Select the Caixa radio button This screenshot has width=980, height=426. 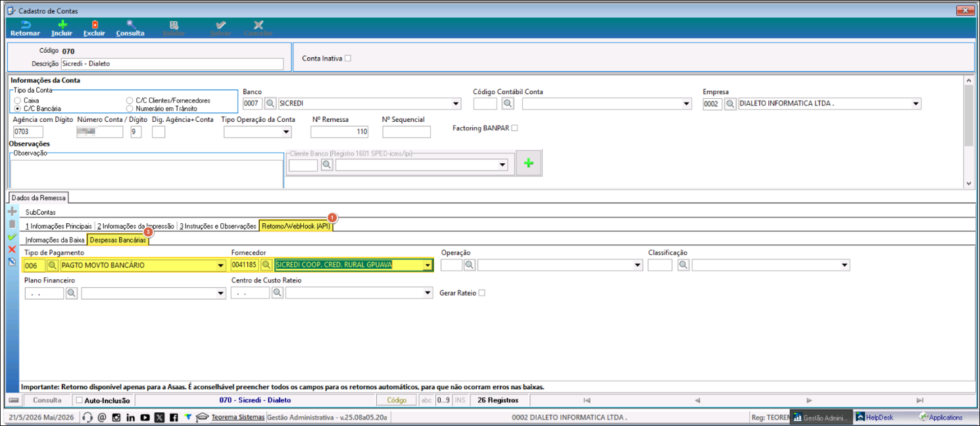tap(18, 101)
